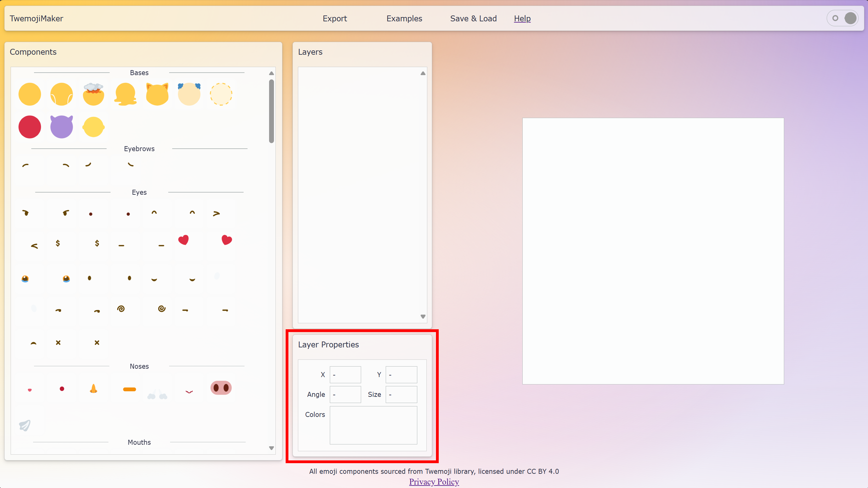This screenshot has width=868, height=488.
Task: Open the Save & Load menu
Action: coord(473,19)
